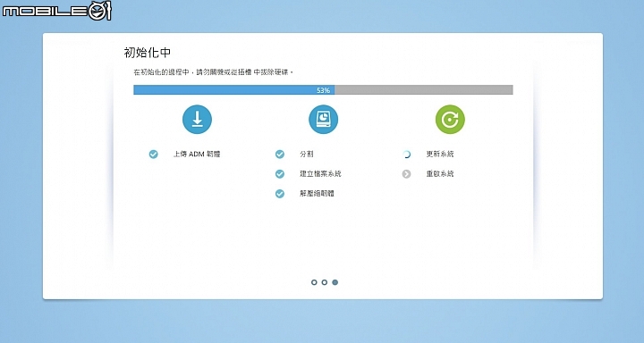Click the 53% percentage text
Image resolution: width=644 pixels, height=343 pixels.
(323, 90)
